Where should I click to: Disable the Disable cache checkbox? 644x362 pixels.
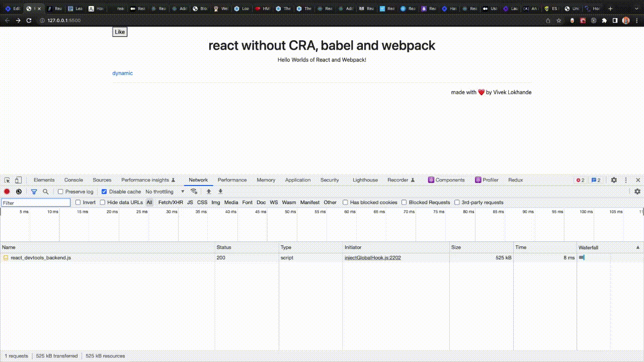click(x=104, y=191)
